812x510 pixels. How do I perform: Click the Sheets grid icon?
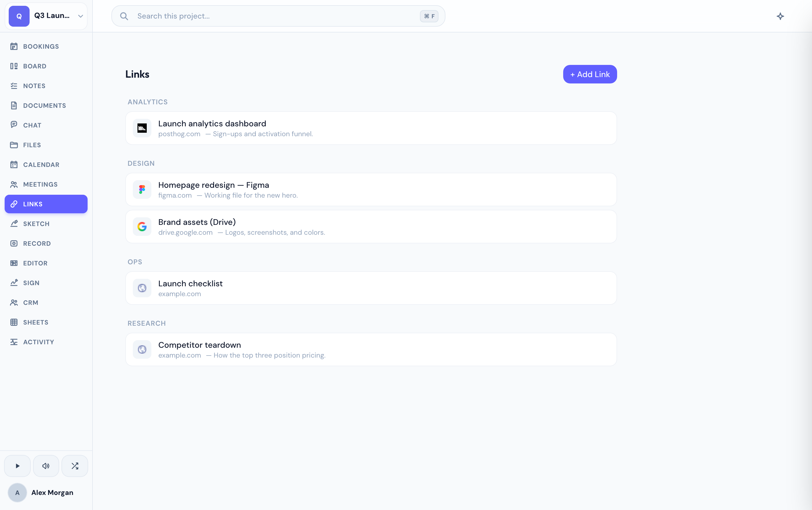tap(14, 322)
